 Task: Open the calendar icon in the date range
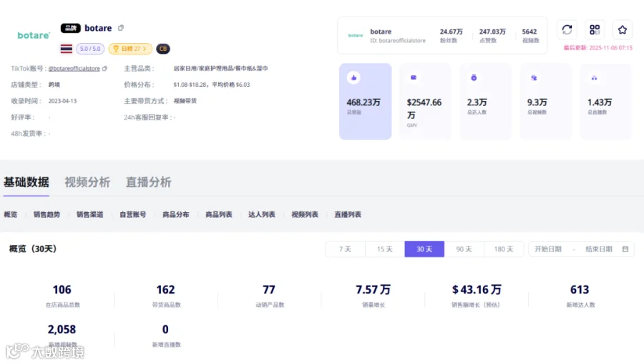coord(625,249)
